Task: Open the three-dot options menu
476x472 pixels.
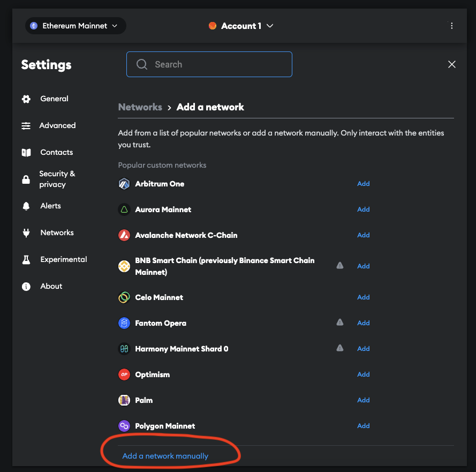Action: (x=451, y=25)
